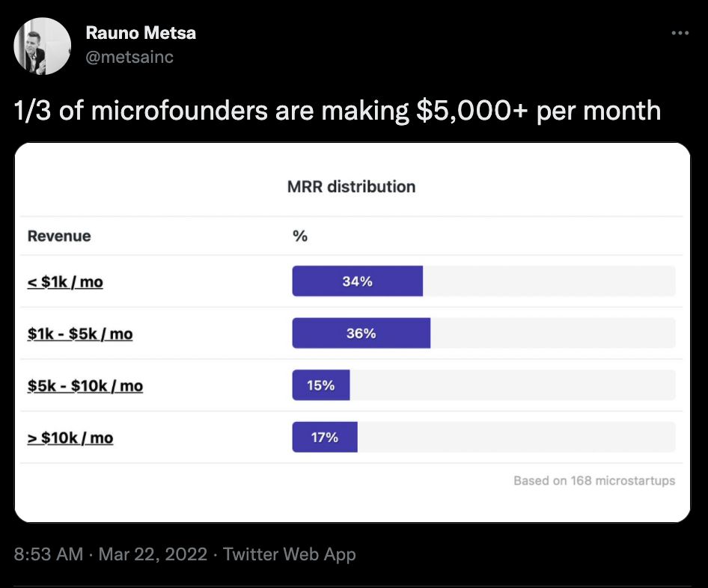Click the 34% progress bar
Viewport: 708px width, 588px height.
(357, 281)
